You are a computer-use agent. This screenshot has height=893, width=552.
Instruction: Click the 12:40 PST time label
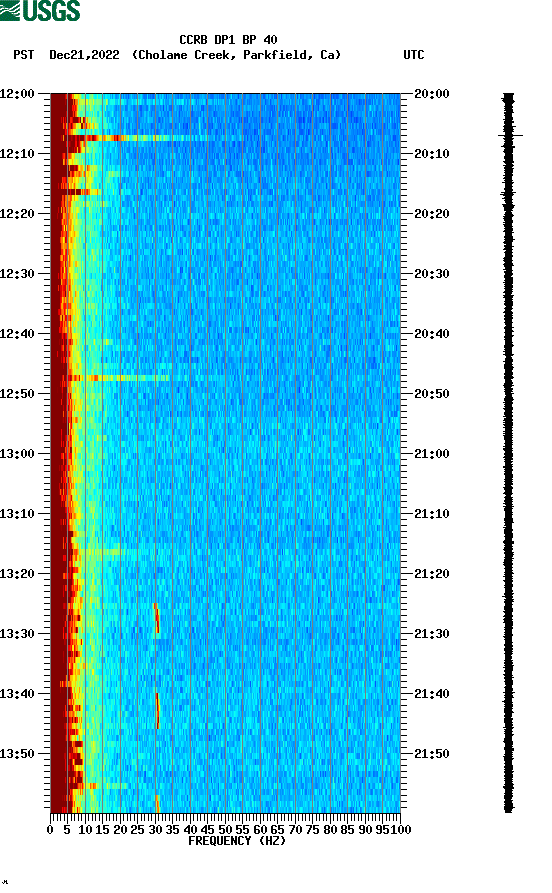click(17, 334)
